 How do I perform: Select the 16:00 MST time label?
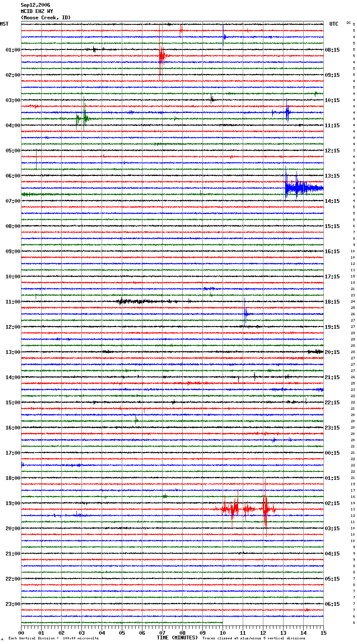(13, 428)
